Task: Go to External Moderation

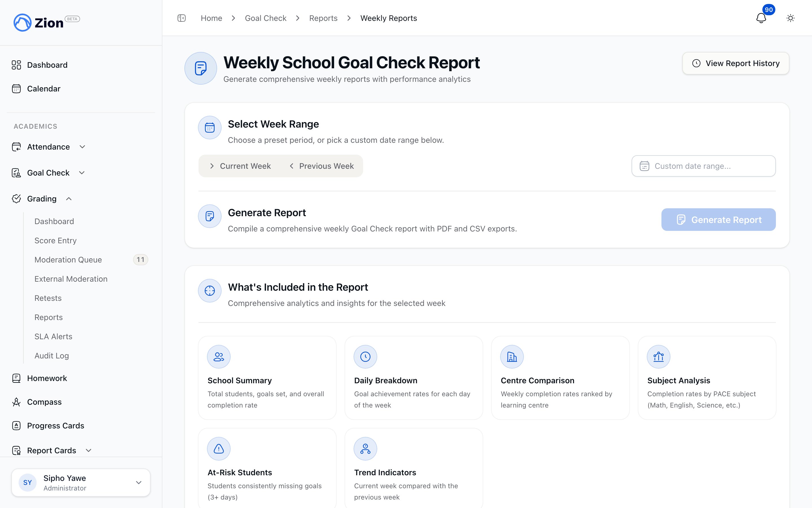Action: pos(71,279)
